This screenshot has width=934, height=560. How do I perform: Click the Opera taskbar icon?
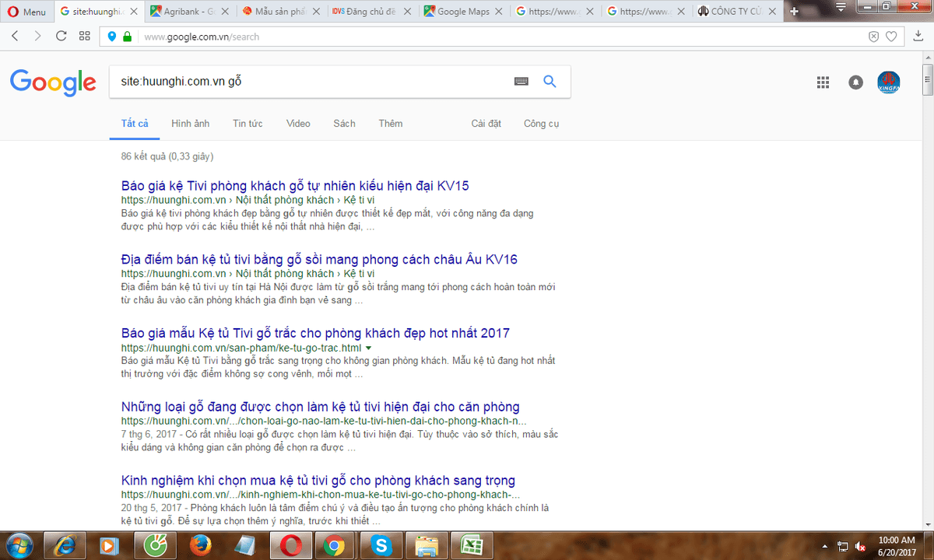pos(291,545)
